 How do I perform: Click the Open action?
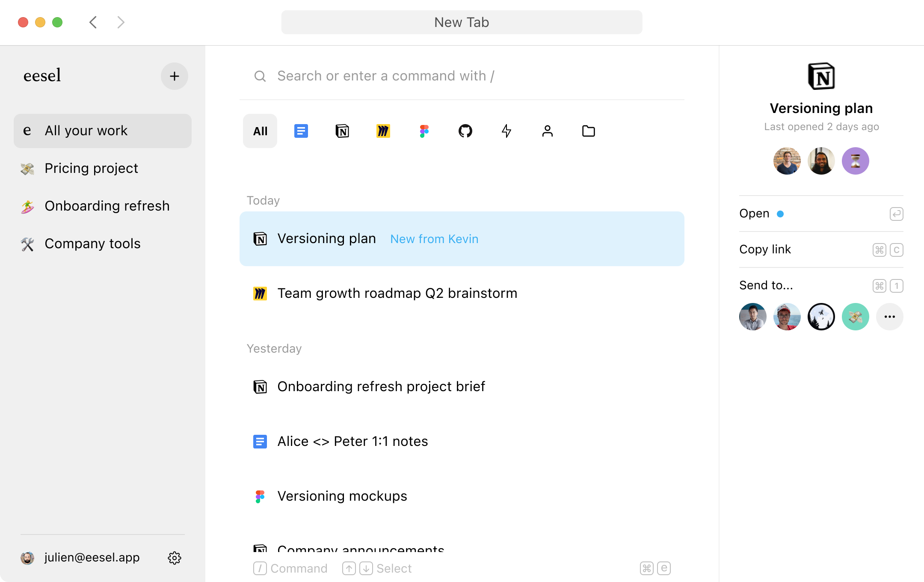tap(821, 214)
